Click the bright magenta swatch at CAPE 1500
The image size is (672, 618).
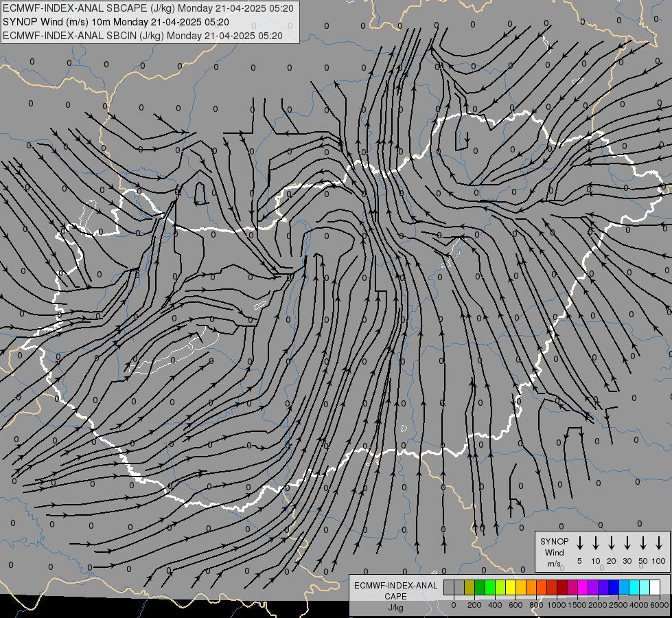pyautogui.click(x=583, y=587)
